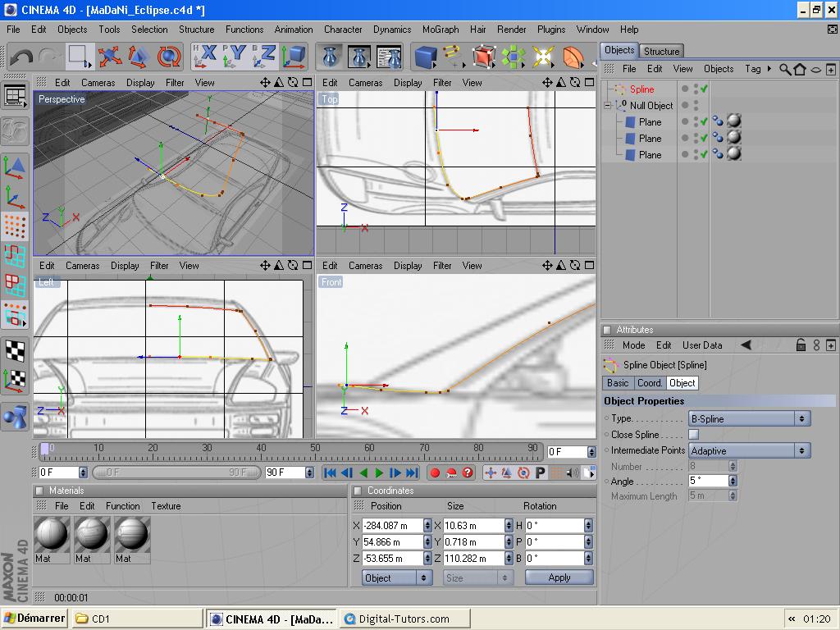Toggle the world coordinate system icon
Screen dimensions: 840x630
294,57
